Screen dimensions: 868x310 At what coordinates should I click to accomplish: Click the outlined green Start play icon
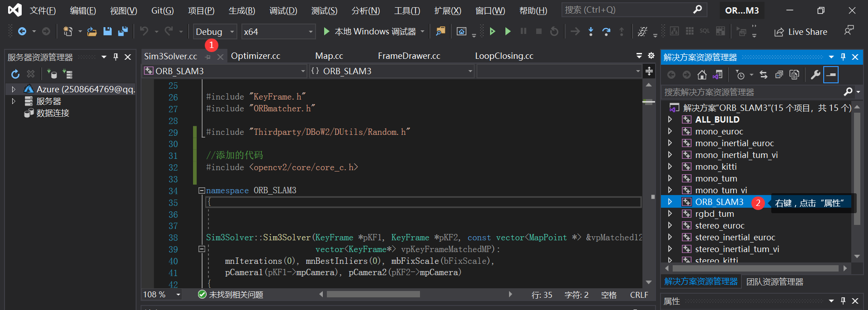point(492,31)
